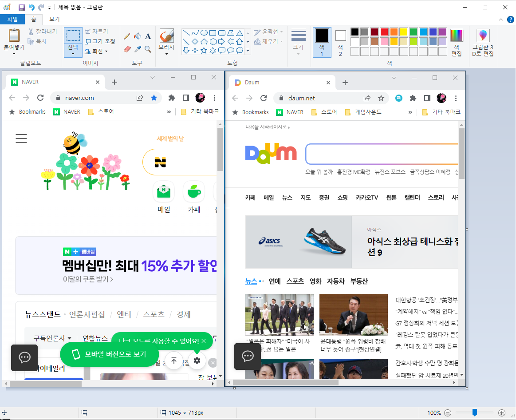Viewport: 516px width, 420px height.
Task: Select the Pencil tool
Action: pyautogui.click(x=127, y=36)
